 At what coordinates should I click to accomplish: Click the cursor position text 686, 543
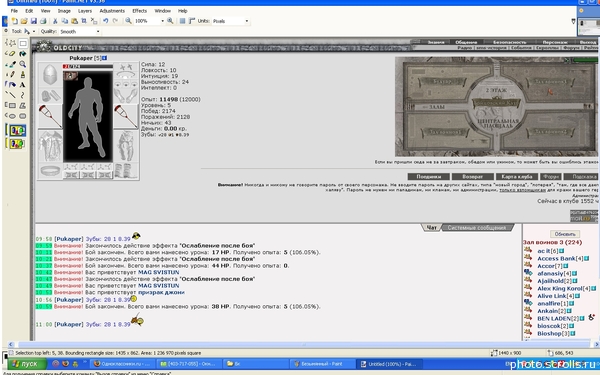[563, 353]
